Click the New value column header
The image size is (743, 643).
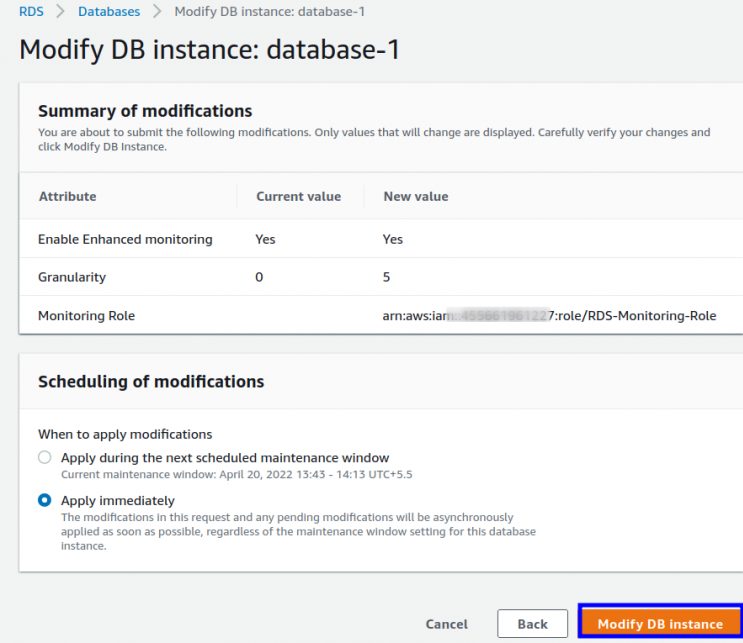416,197
